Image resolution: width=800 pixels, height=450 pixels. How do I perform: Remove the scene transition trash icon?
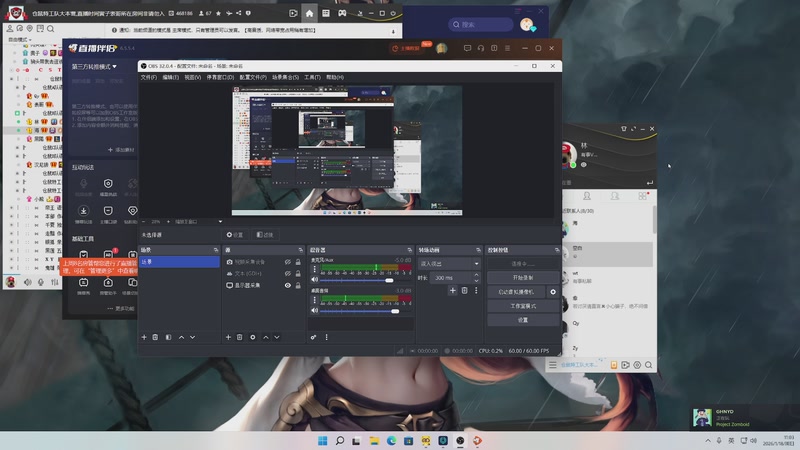[x=464, y=290]
